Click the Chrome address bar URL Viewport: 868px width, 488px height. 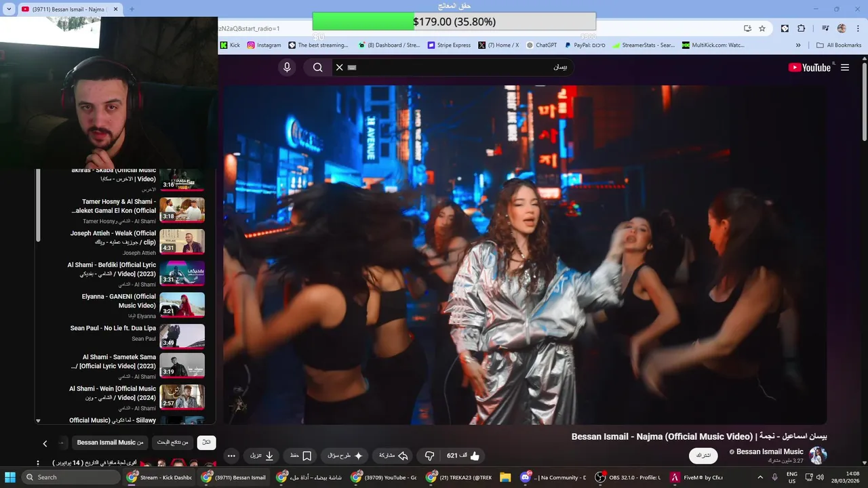[x=250, y=28]
